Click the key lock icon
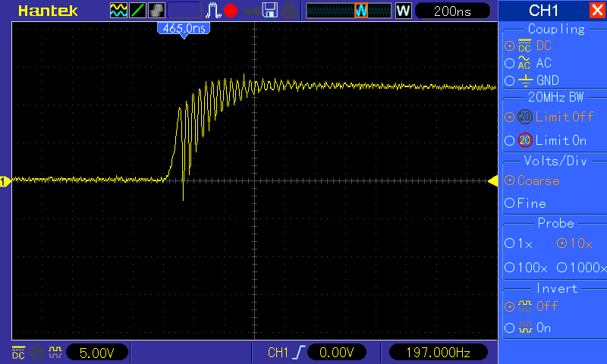Screen dimensions: 607x364 252,11
